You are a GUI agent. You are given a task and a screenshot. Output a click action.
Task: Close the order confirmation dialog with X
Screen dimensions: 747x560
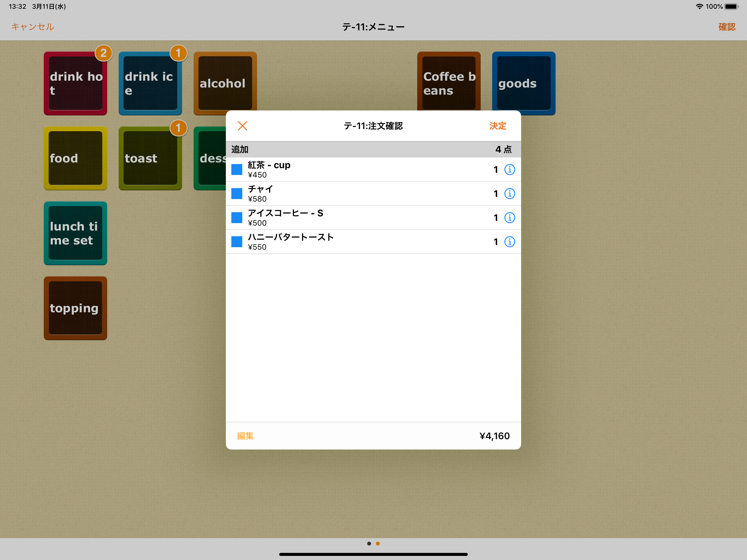(x=243, y=126)
